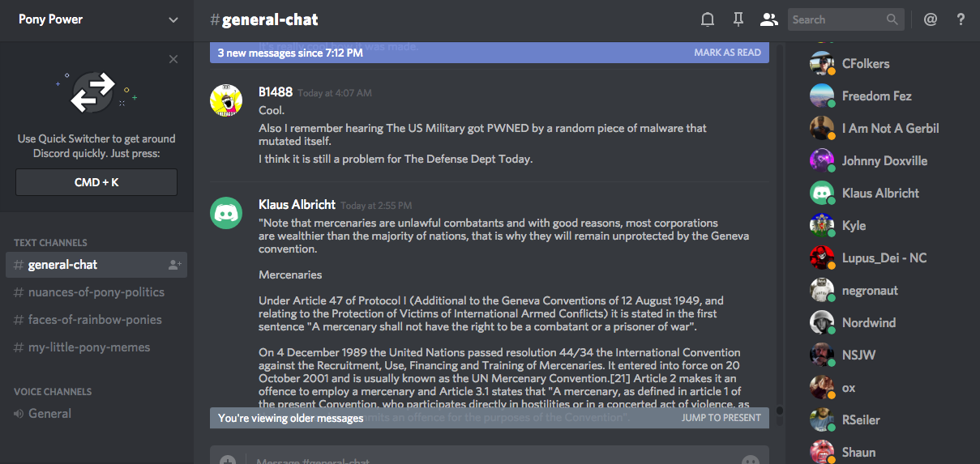Screen dimensions: 980x464
Task: Dismiss the Quick Switcher tip
Action: tap(173, 59)
